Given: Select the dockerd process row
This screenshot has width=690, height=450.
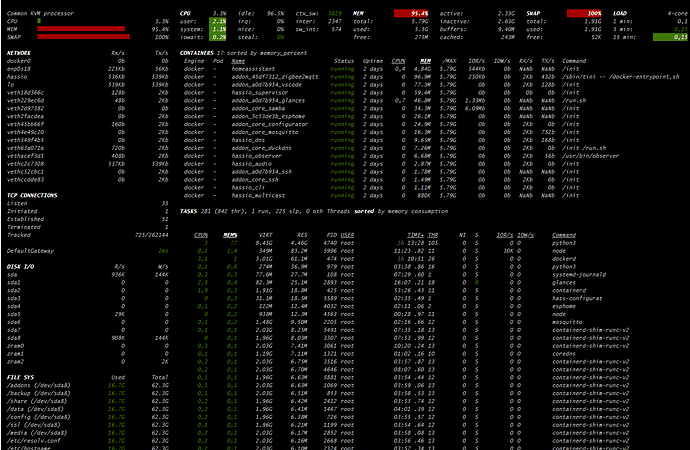Looking at the screenshot, I should (385, 259).
